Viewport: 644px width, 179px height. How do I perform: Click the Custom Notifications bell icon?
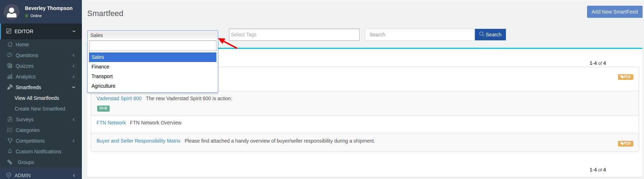click(x=10, y=152)
